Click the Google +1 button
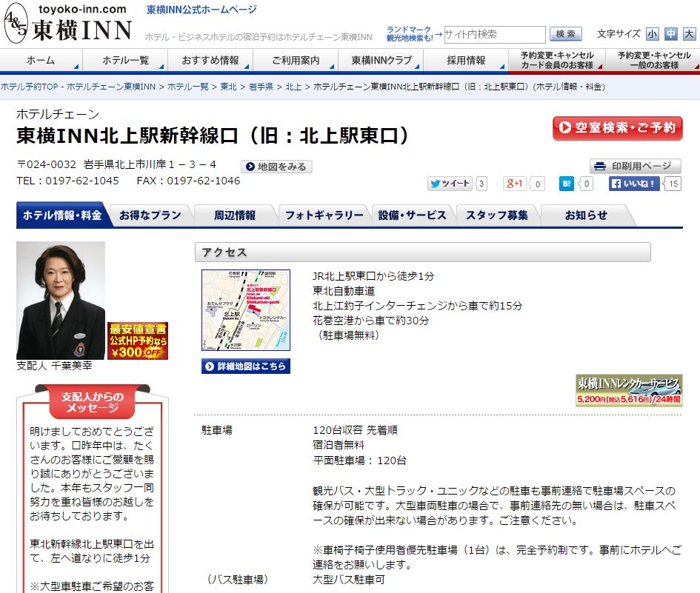 [x=514, y=184]
